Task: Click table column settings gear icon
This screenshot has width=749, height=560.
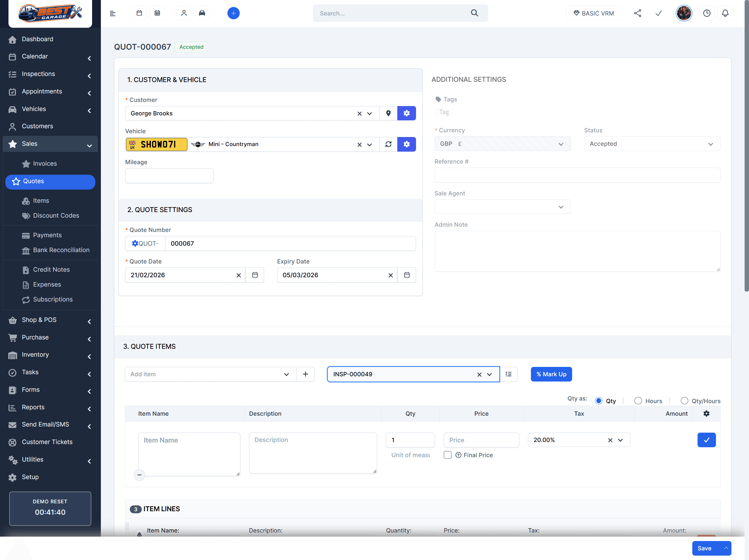Action: tap(706, 413)
